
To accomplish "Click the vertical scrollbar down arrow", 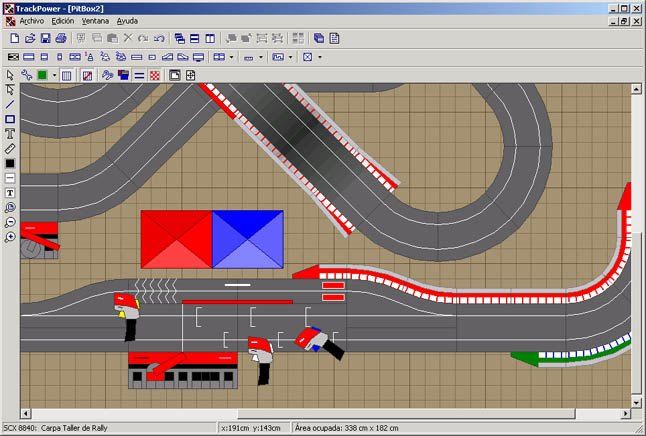I will click(636, 403).
